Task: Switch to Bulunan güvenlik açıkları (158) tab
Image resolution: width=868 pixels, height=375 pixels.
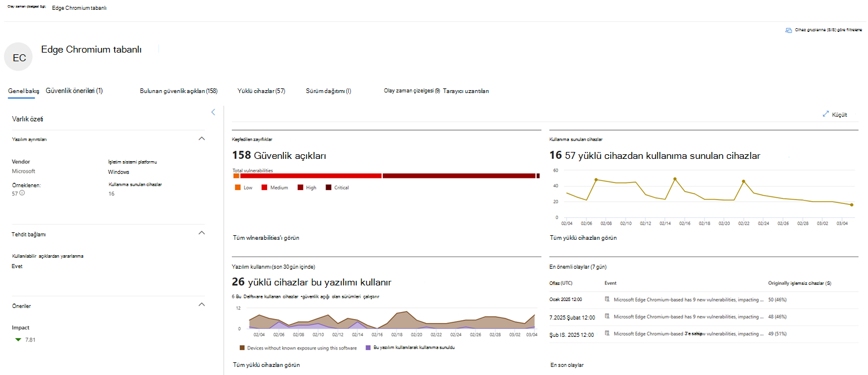Action: (179, 91)
